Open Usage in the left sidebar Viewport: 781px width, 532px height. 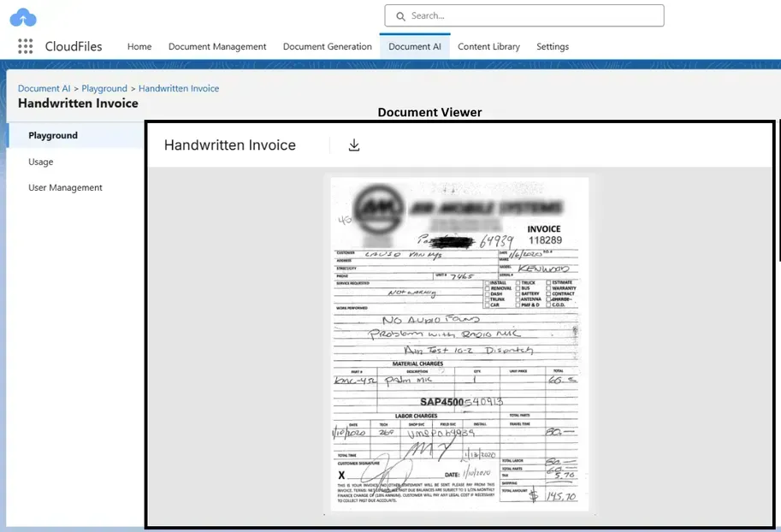41,162
